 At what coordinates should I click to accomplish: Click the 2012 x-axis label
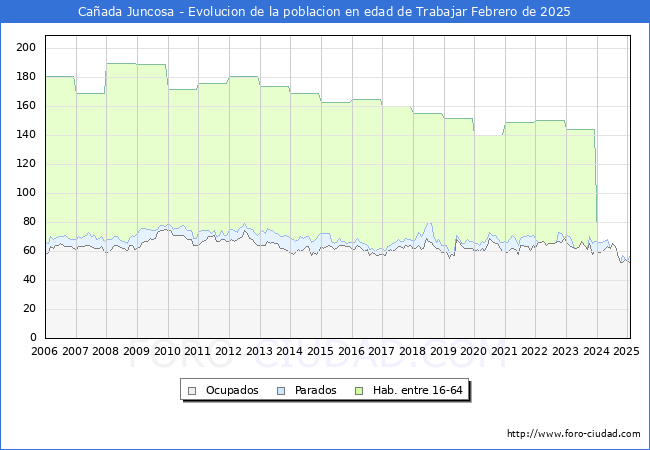pyautogui.click(x=228, y=351)
